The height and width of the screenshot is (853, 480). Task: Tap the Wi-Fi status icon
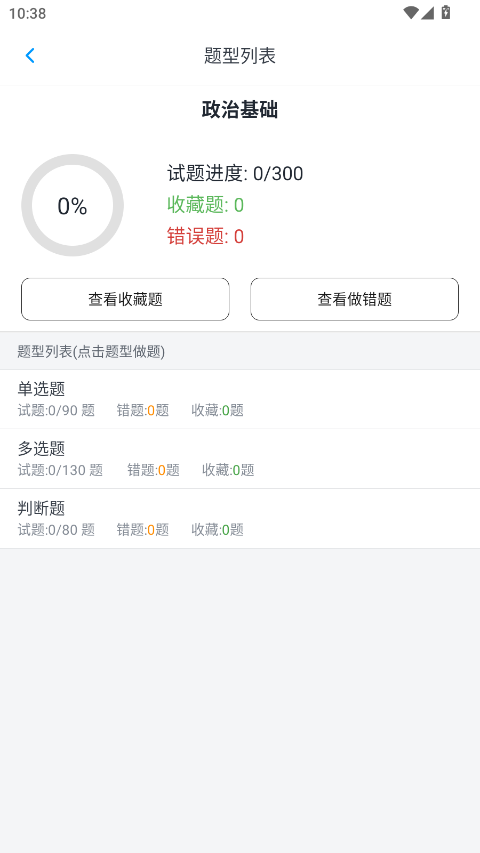coord(410,13)
